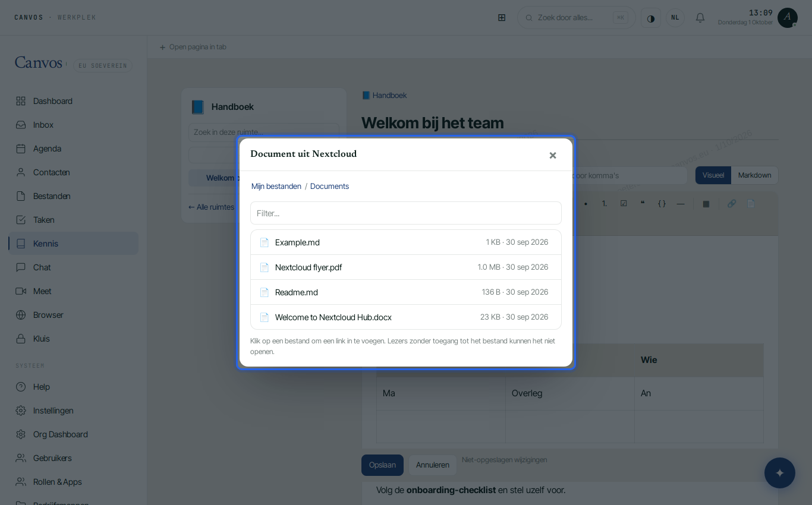The width and height of the screenshot is (812, 505).
Task: Open Chat in the sidebar
Action: [73, 267]
